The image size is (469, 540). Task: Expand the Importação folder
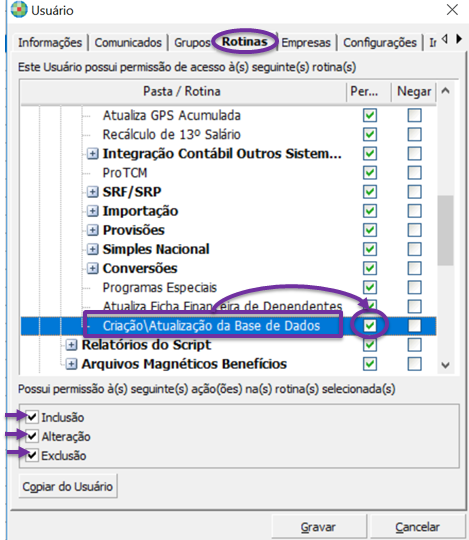tap(92, 211)
